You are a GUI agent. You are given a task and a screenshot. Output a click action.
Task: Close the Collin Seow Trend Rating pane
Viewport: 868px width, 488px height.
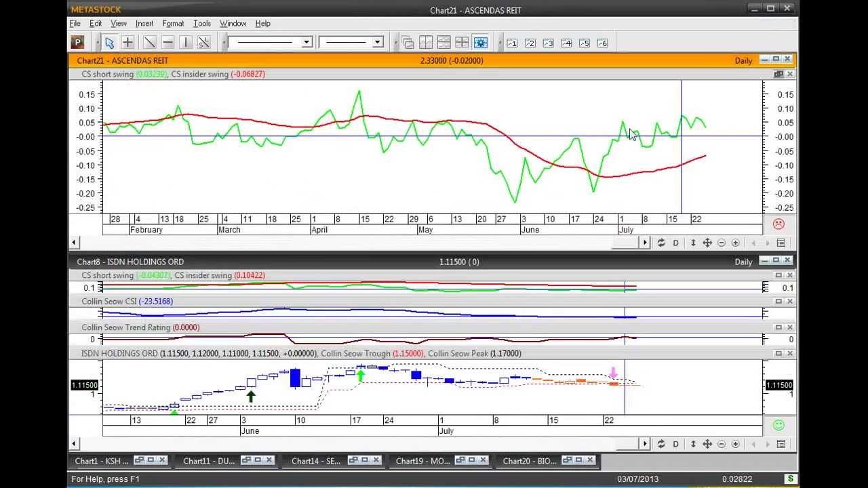click(x=789, y=327)
